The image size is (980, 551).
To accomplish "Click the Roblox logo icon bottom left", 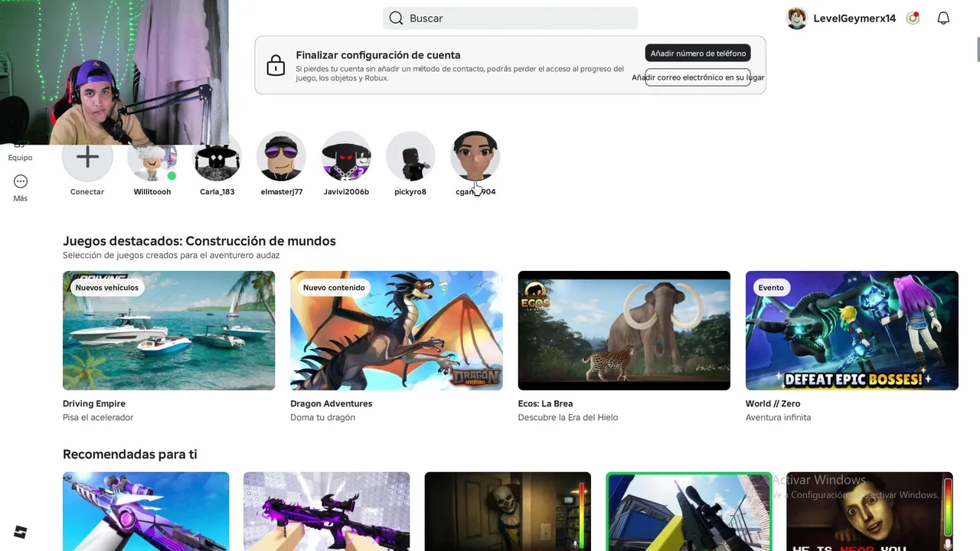I will [21, 533].
